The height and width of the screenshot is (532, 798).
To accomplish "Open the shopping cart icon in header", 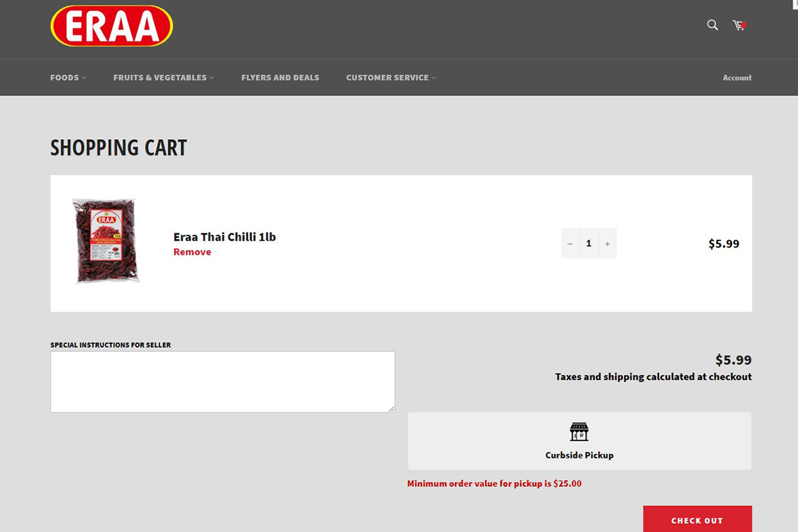I will click(739, 25).
